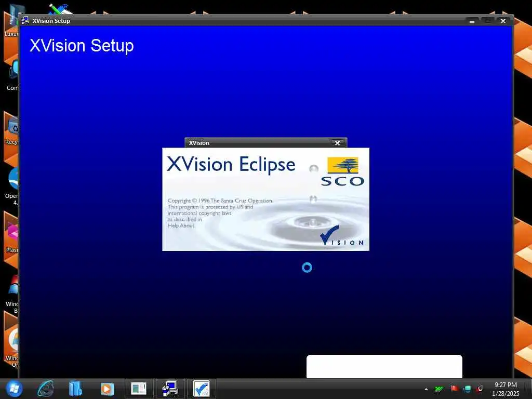Click the green tray icon
The width and height of the screenshot is (532, 399).
point(439,389)
